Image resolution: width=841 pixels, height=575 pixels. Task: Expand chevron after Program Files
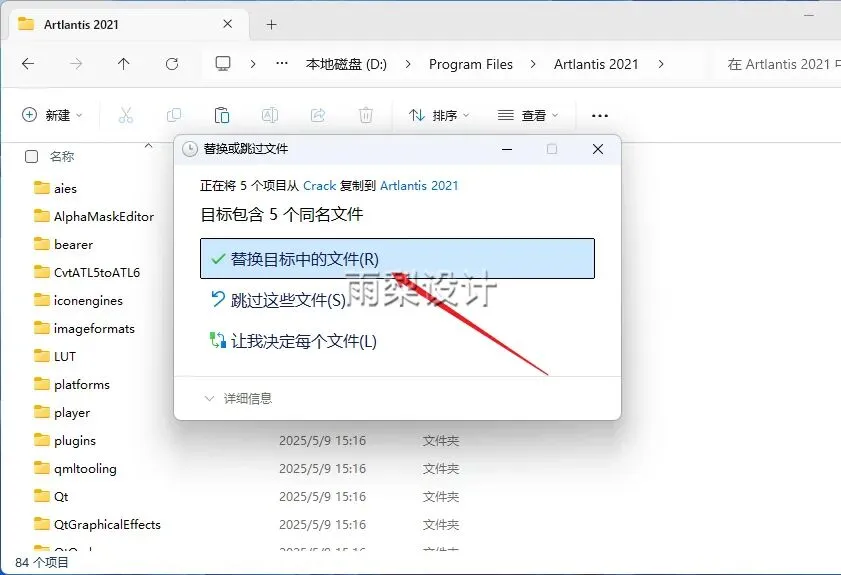click(x=533, y=64)
